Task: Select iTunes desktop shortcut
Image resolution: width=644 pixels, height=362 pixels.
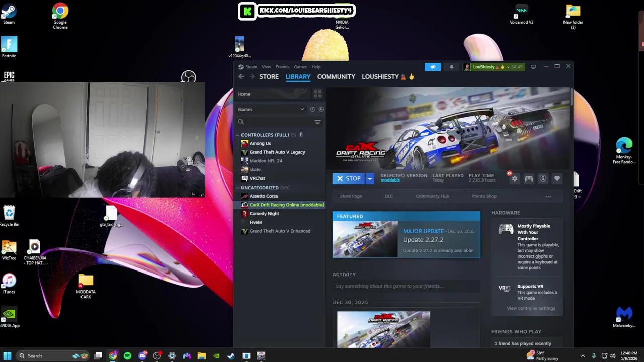Action: coord(9,284)
